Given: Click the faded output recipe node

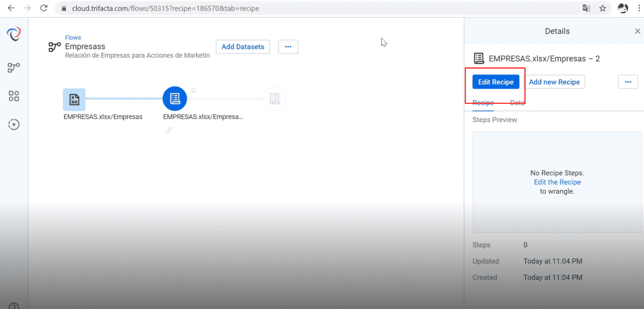Looking at the screenshot, I should pyautogui.click(x=274, y=99).
